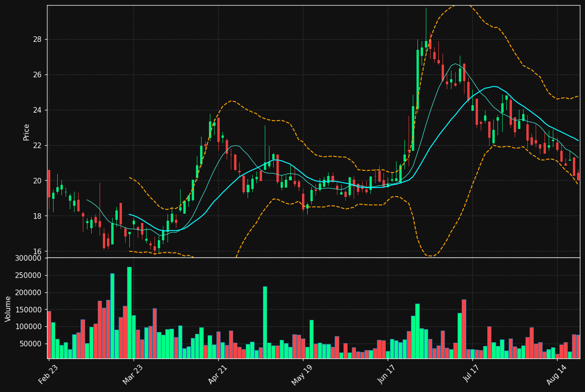Click the price axis tick "26"
Screen dimensions: 585x392
pyautogui.click(x=37, y=75)
